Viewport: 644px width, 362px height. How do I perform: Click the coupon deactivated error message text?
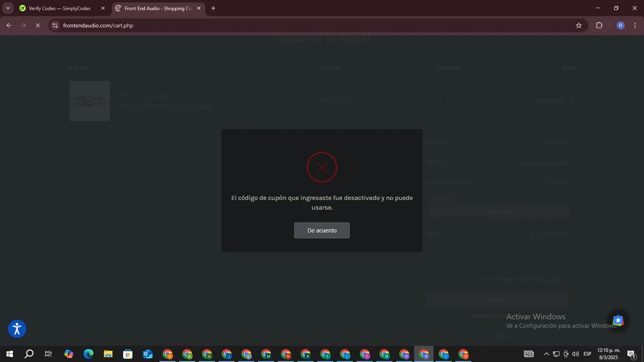[322, 202]
